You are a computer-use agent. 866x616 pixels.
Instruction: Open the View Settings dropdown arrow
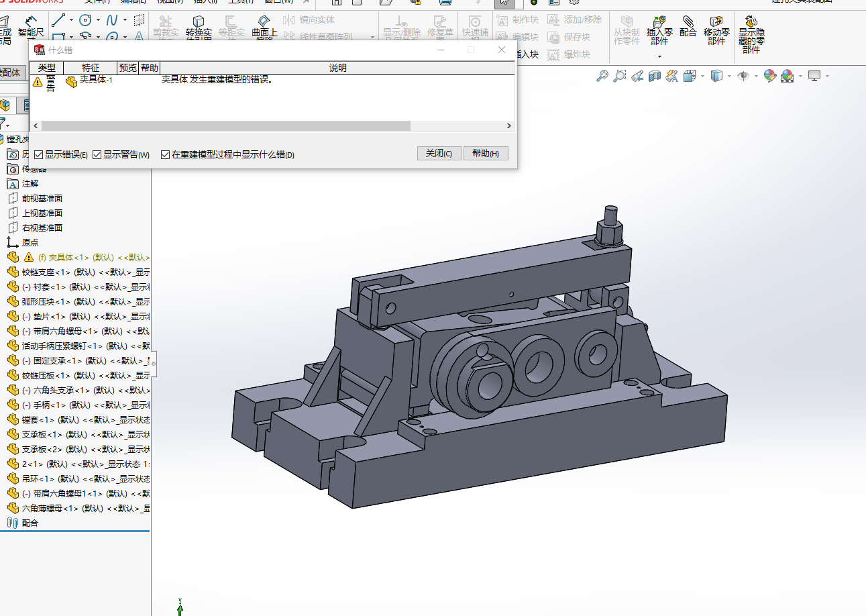[827, 76]
